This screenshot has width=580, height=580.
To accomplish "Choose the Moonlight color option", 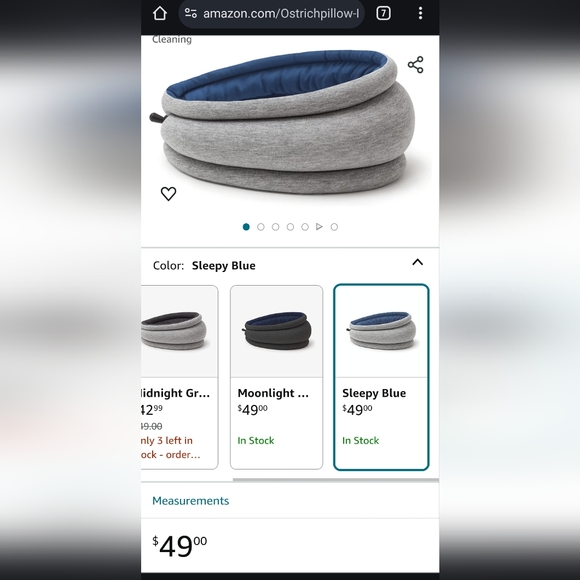I will click(276, 377).
